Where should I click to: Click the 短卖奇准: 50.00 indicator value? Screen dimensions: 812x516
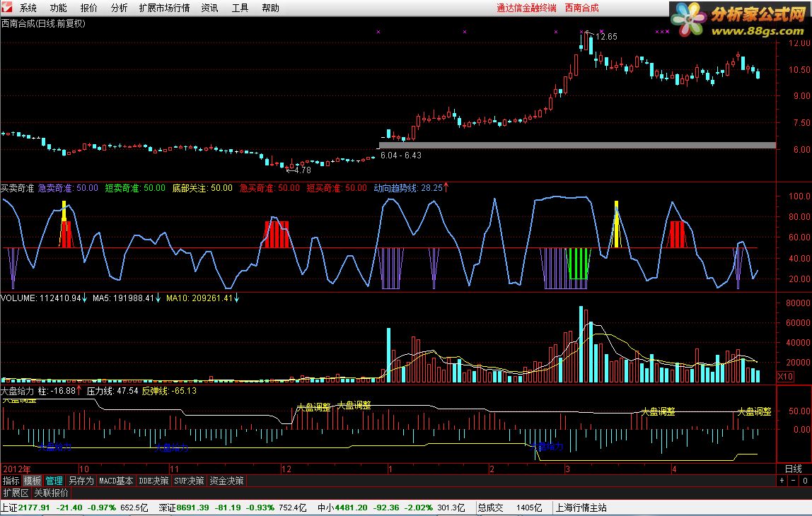(135, 188)
